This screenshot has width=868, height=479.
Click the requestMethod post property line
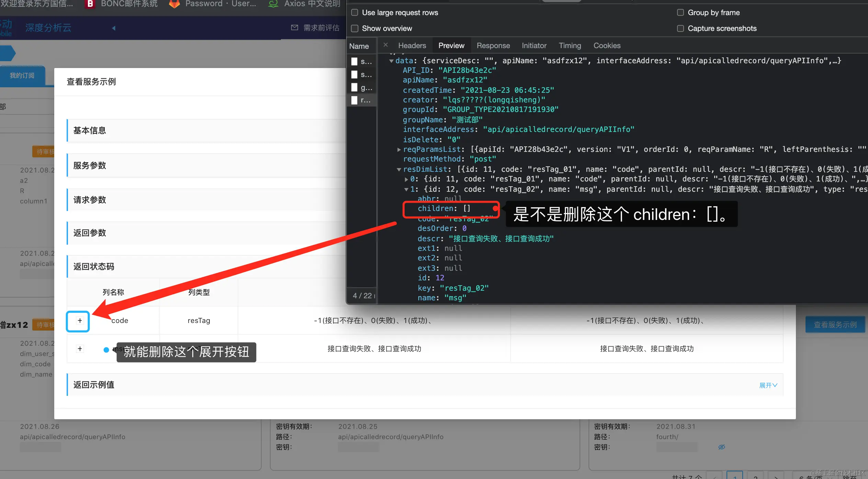[x=449, y=159]
